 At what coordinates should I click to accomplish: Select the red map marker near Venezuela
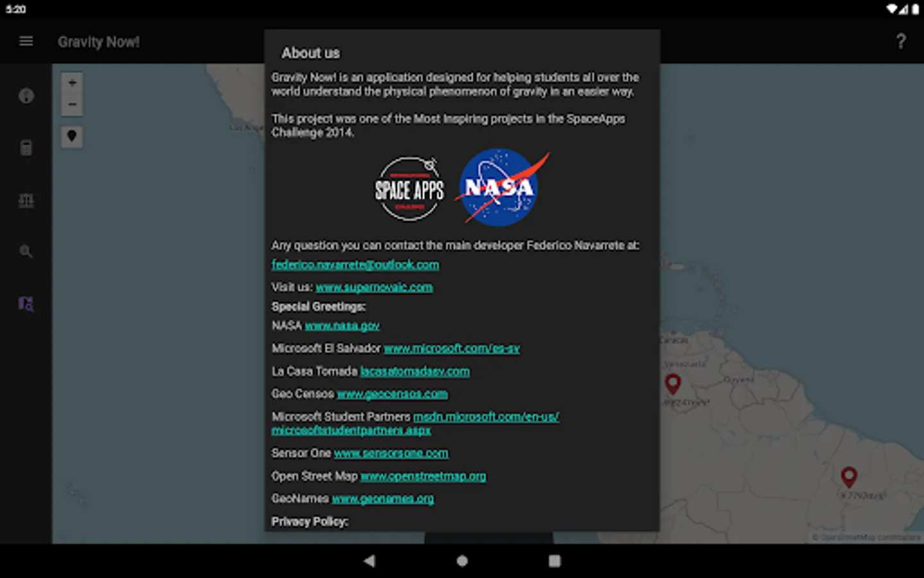(x=672, y=384)
